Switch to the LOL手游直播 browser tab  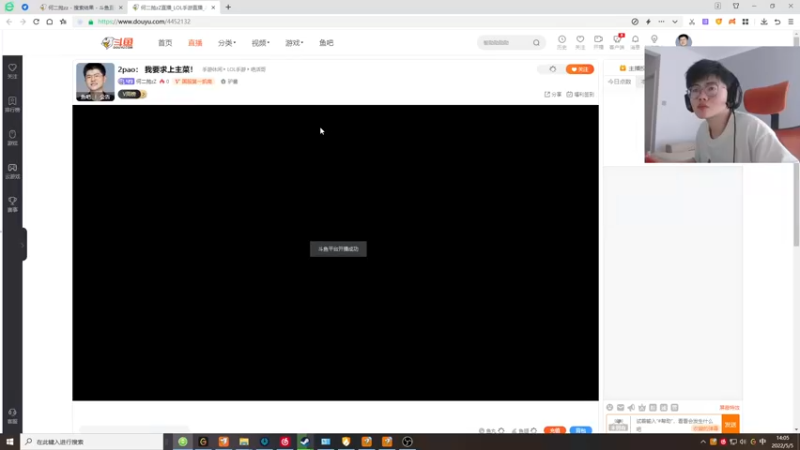(x=171, y=8)
